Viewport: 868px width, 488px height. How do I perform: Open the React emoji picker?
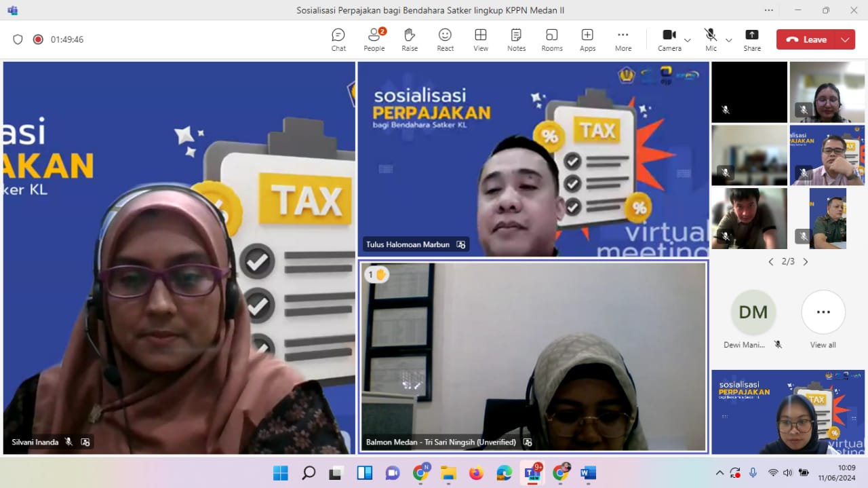pos(445,39)
